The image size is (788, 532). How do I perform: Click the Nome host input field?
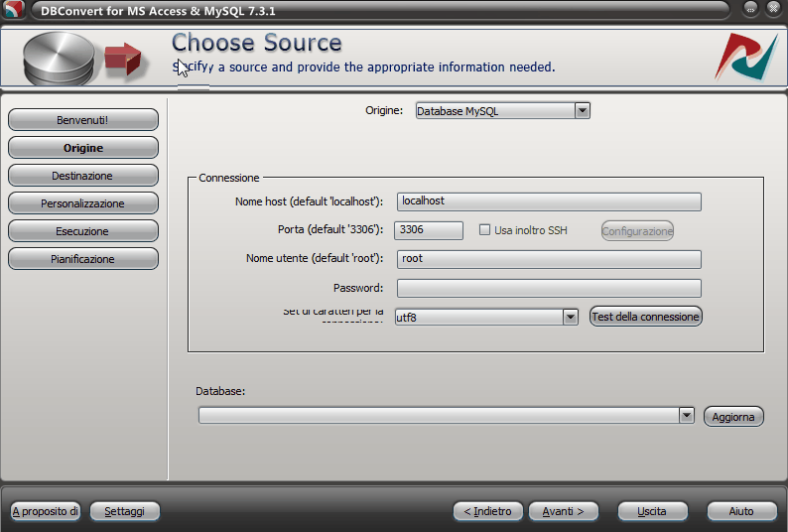[x=549, y=201]
